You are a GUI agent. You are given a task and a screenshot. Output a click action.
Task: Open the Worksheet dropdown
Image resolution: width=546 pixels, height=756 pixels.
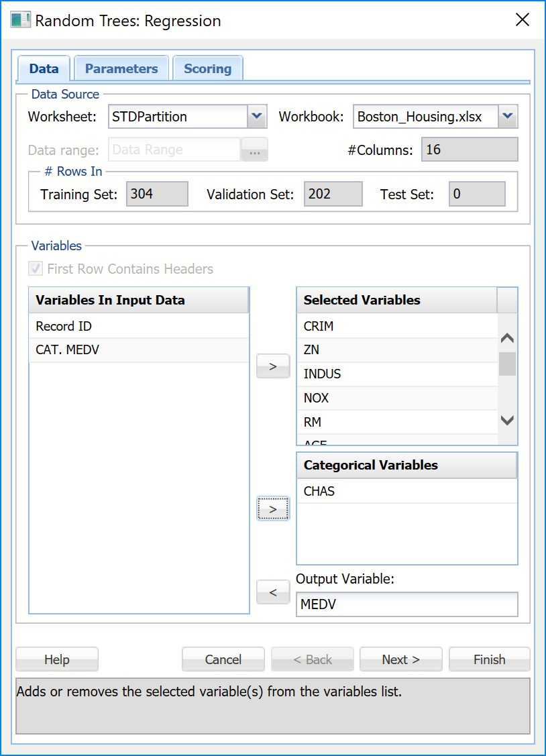(257, 117)
